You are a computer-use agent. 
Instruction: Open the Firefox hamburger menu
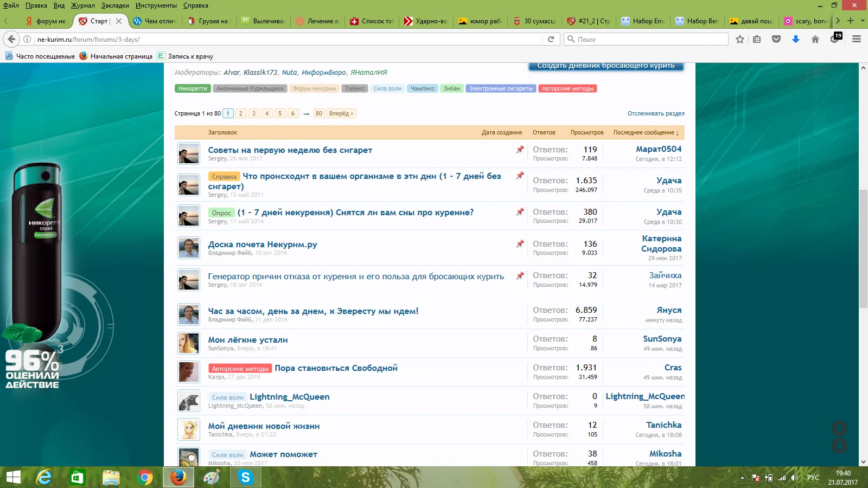point(857,39)
